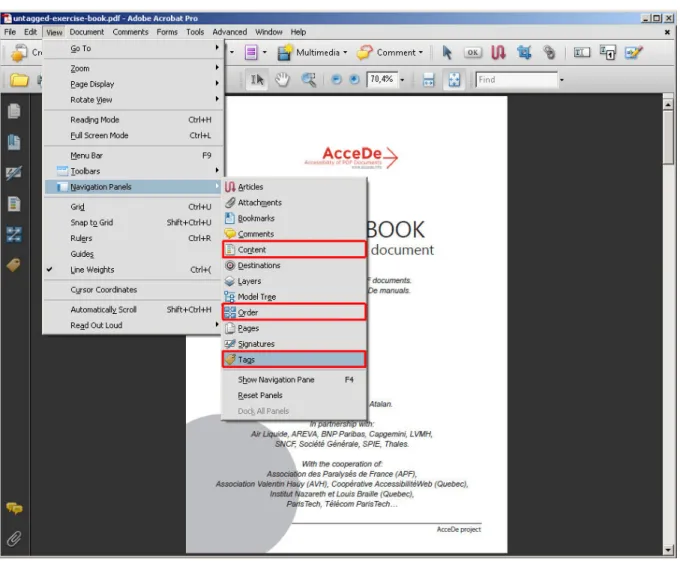Expand the Rotate View submenu
The width and height of the screenshot is (680, 561).
click(133, 100)
